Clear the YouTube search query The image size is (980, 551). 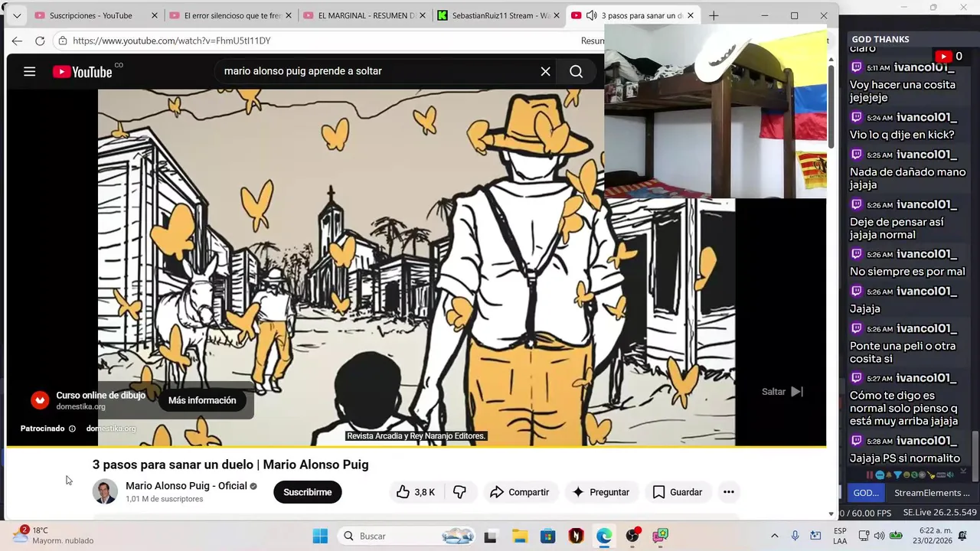pos(545,71)
